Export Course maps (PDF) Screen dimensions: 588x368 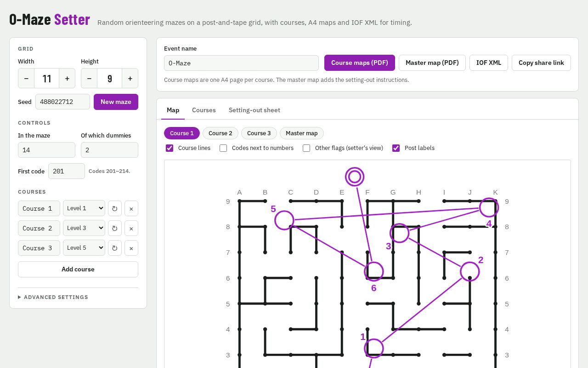click(x=360, y=63)
